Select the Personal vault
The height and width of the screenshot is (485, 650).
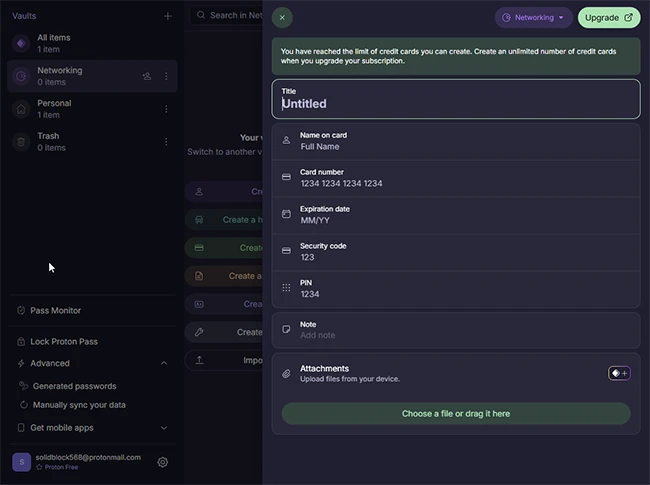click(54, 109)
